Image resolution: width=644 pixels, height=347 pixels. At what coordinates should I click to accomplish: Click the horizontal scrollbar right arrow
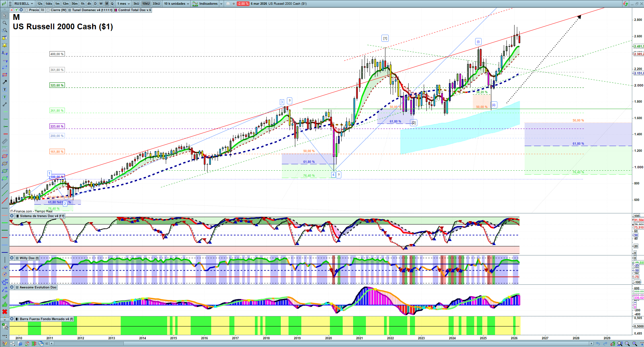pos(592,344)
